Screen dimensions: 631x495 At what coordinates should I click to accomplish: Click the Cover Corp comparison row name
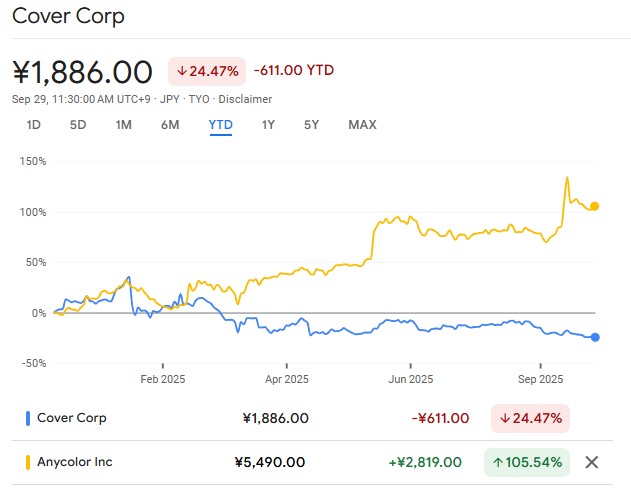(71, 418)
